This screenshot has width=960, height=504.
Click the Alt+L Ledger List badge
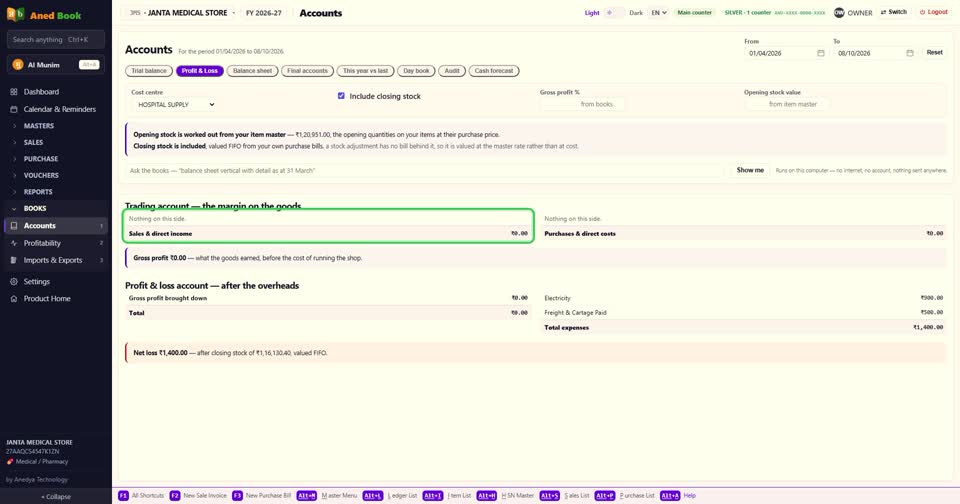[x=372, y=495]
